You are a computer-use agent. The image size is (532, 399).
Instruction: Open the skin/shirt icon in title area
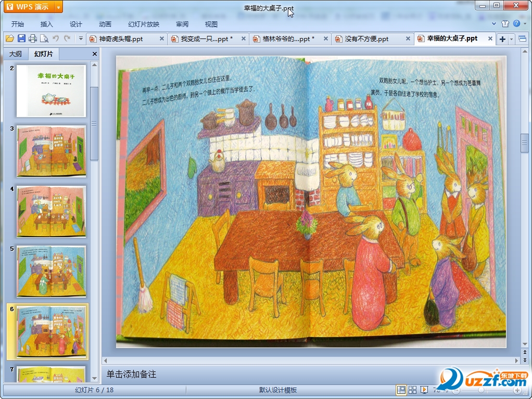click(x=505, y=23)
